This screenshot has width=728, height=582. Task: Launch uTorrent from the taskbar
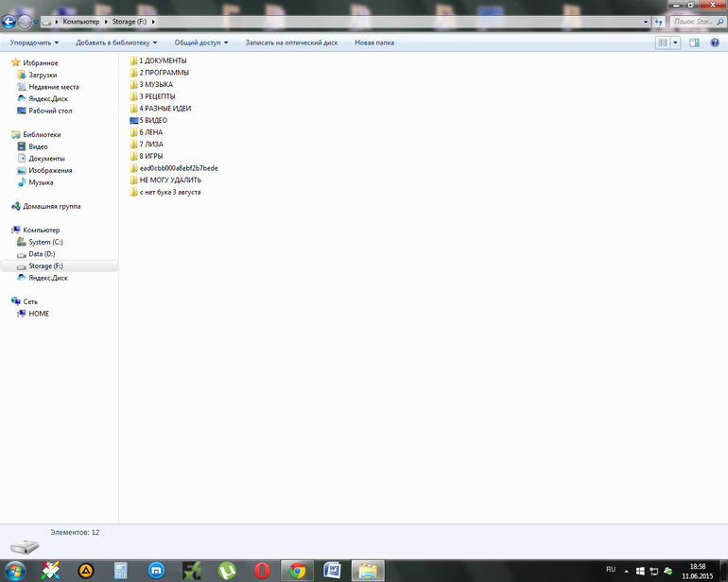[227, 571]
